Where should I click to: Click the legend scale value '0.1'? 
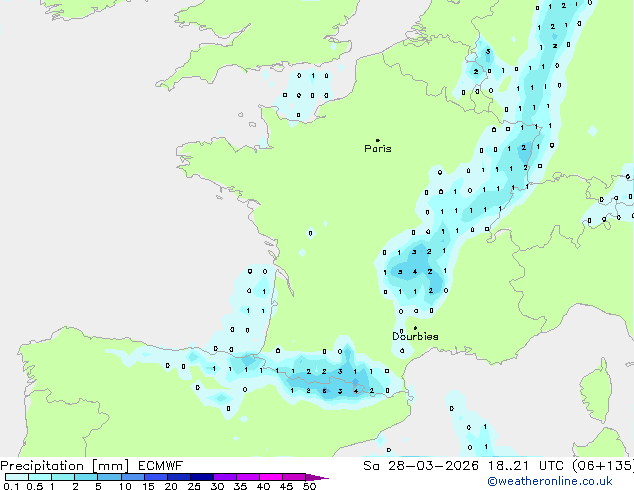[11, 486]
